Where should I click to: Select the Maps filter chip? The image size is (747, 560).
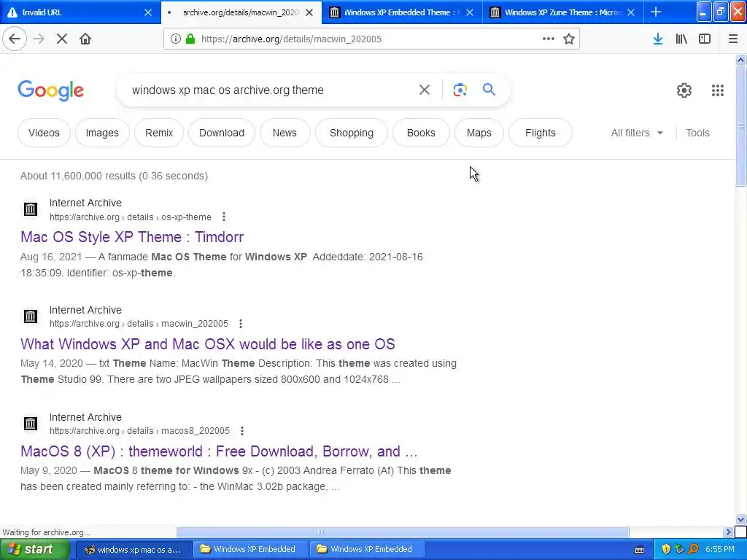click(479, 133)
